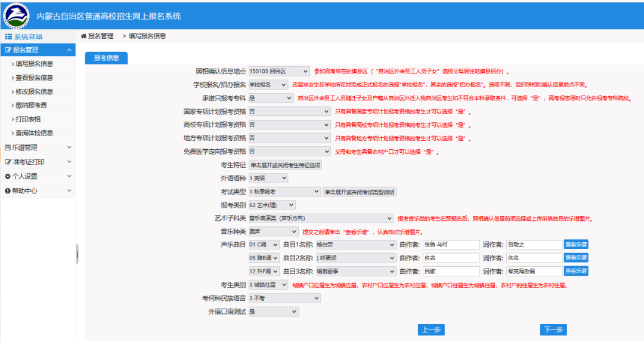Viewport: 644px width, 342px height.
Task: Click the 帮助中心 info icon
Action: 8,191
